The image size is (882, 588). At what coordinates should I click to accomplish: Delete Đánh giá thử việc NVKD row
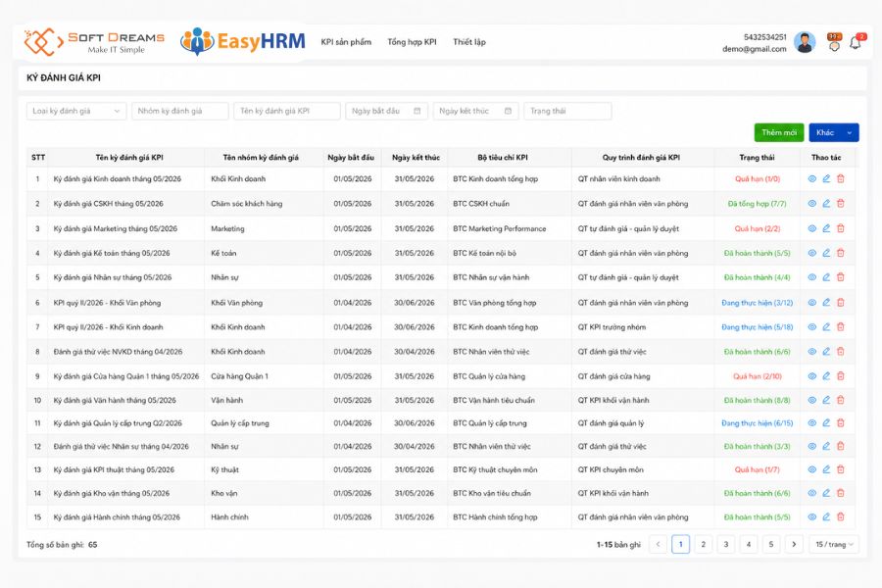click(x=841, y=352)
